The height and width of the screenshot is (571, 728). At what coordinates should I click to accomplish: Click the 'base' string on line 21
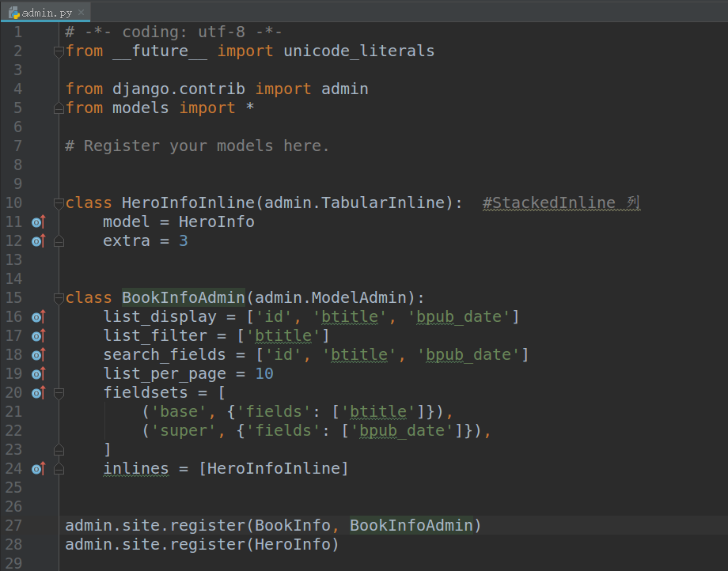coord(179,412)
